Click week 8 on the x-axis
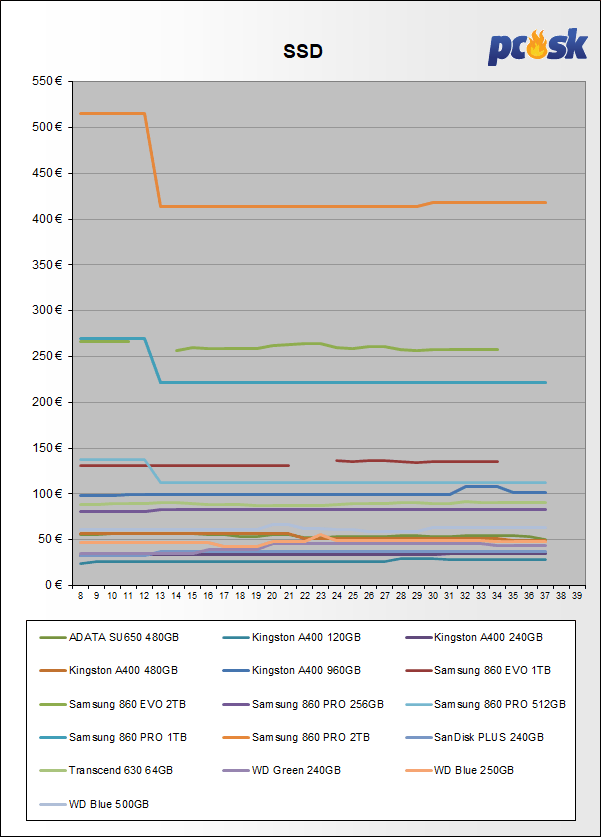 pyautogui.click(x=81, y=596)
